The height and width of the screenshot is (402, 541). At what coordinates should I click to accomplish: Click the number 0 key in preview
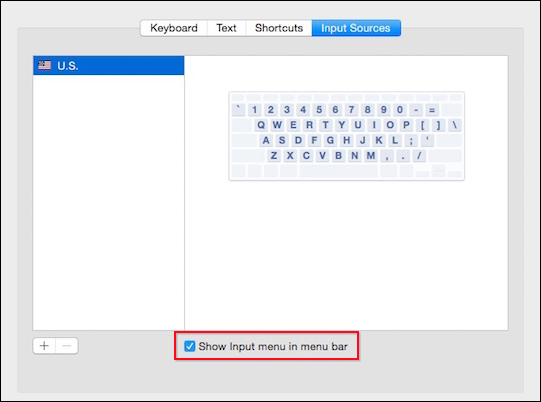tap(400, 110)
